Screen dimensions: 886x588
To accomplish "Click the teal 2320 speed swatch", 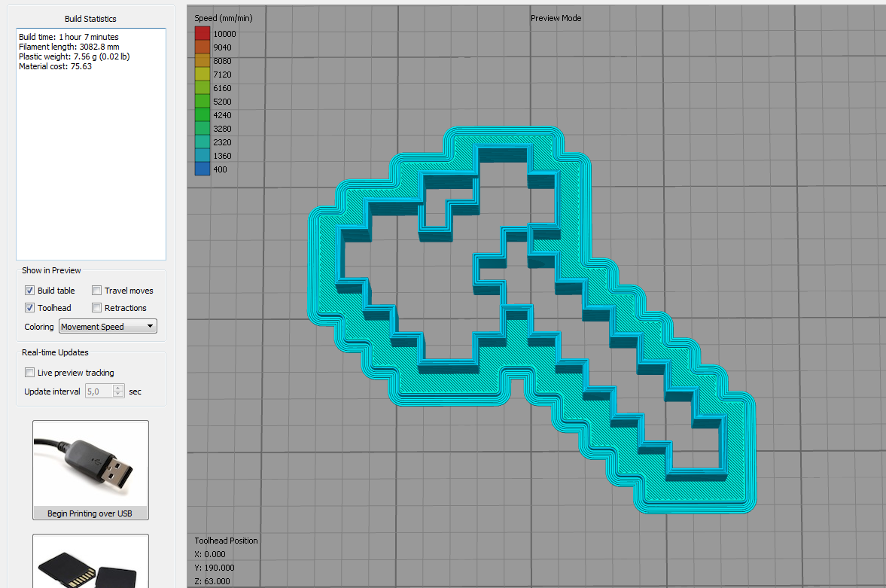I will pyautogui.click(x=202, y=142).
